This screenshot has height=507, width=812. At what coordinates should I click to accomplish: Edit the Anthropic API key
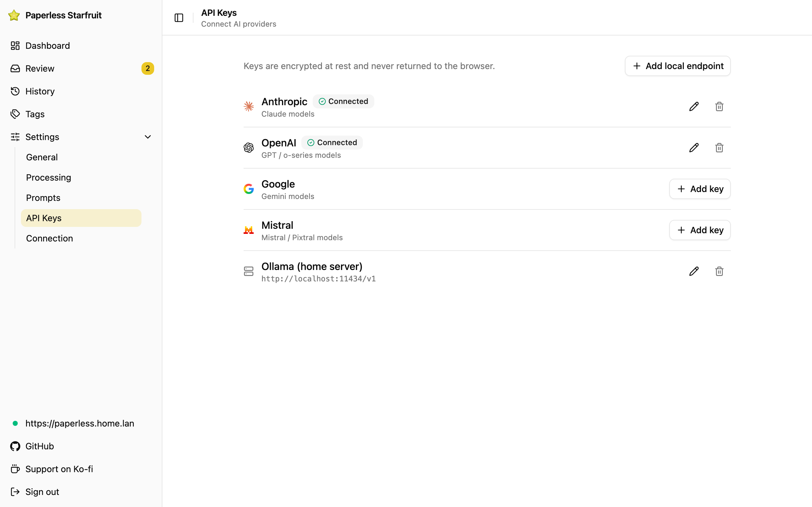pos(694,107)
